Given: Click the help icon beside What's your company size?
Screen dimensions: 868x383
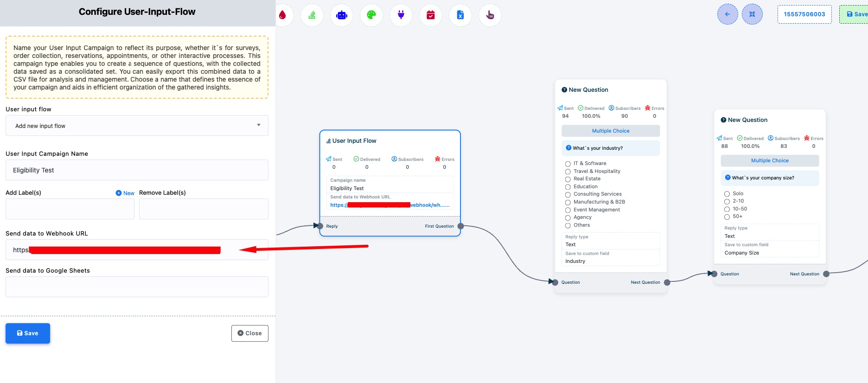Looking at the screenshot, I should coord(728,178).
